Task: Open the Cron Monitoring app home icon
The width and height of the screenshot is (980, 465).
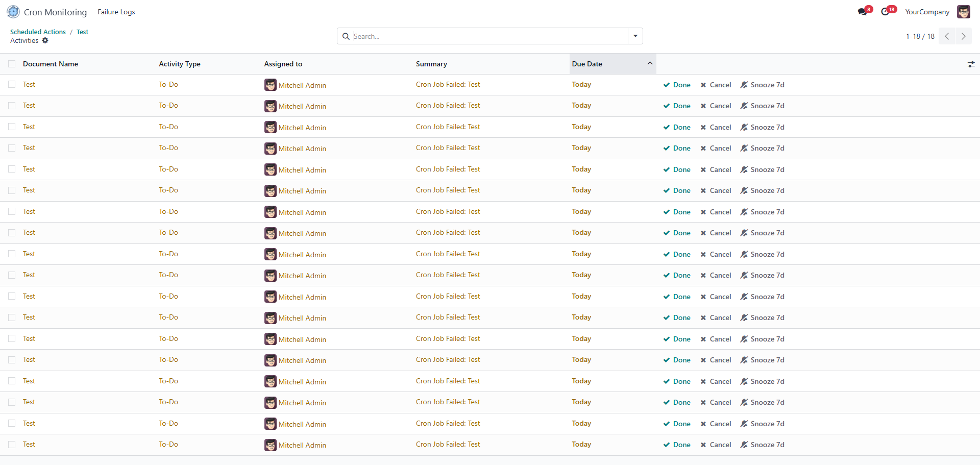Action: point(13,12)
